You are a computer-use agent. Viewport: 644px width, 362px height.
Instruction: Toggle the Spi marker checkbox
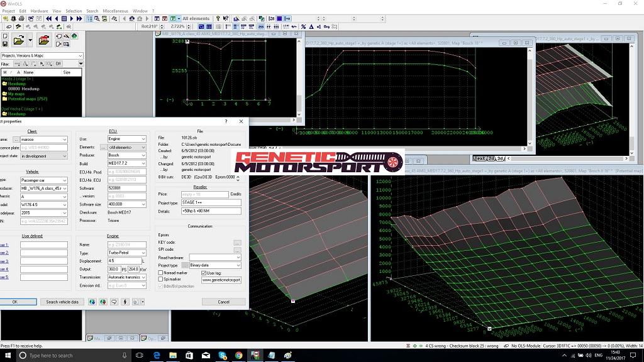pos(160,280)
